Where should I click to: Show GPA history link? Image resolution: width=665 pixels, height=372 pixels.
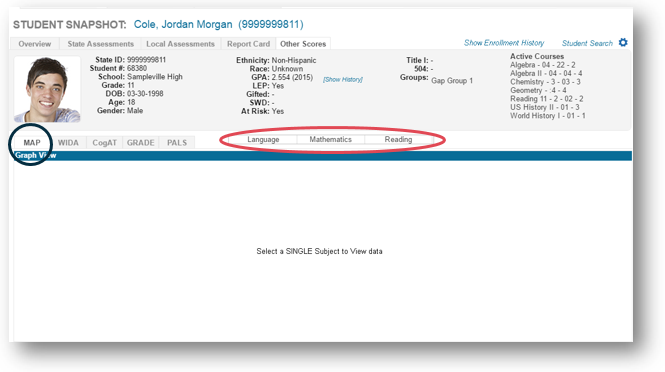[343, 79]
